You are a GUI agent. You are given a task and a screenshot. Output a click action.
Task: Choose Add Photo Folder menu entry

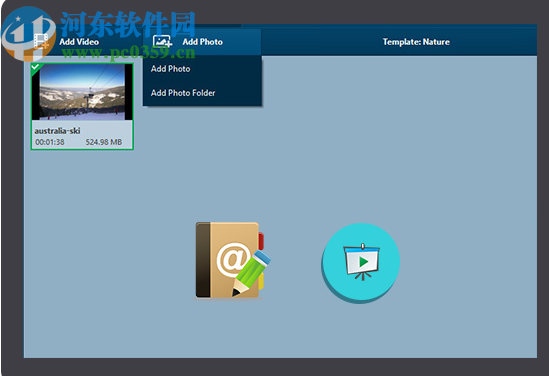coord(183,93)
